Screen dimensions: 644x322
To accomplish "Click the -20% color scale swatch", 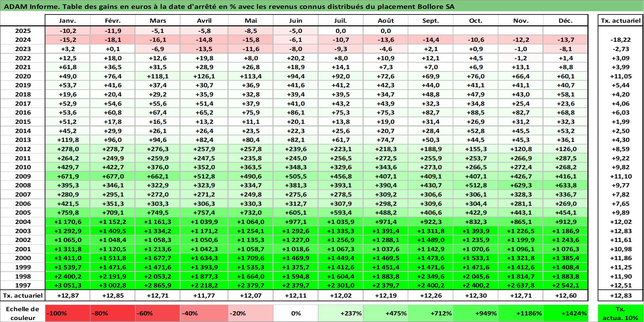I will (250, 313).
